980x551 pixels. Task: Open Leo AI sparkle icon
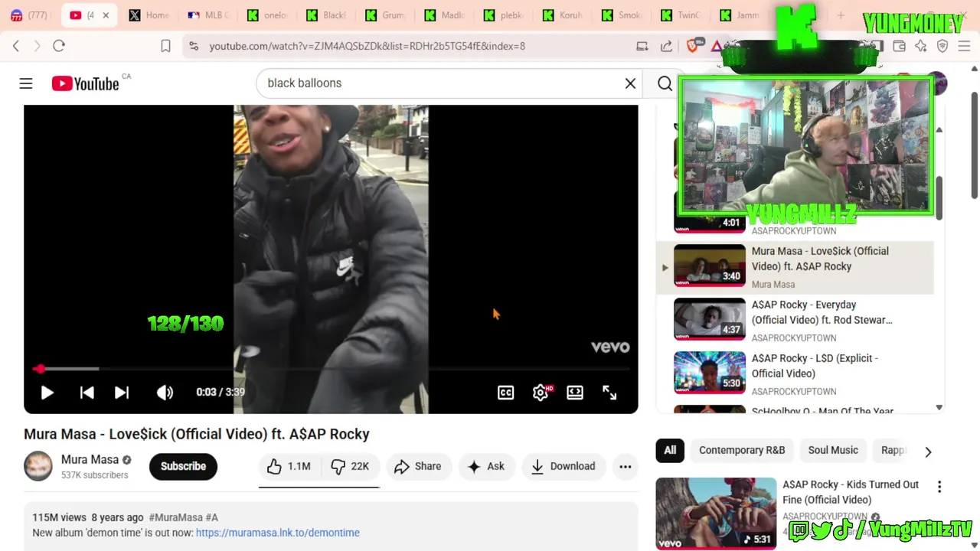point(920,46)
